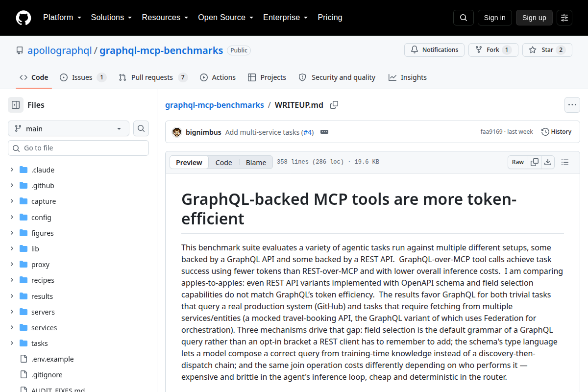Open the Enterprise menu

click(285, 18)
